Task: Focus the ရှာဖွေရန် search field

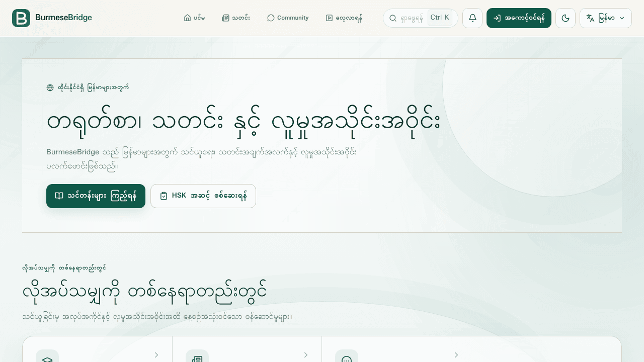Action: (421, 18)
